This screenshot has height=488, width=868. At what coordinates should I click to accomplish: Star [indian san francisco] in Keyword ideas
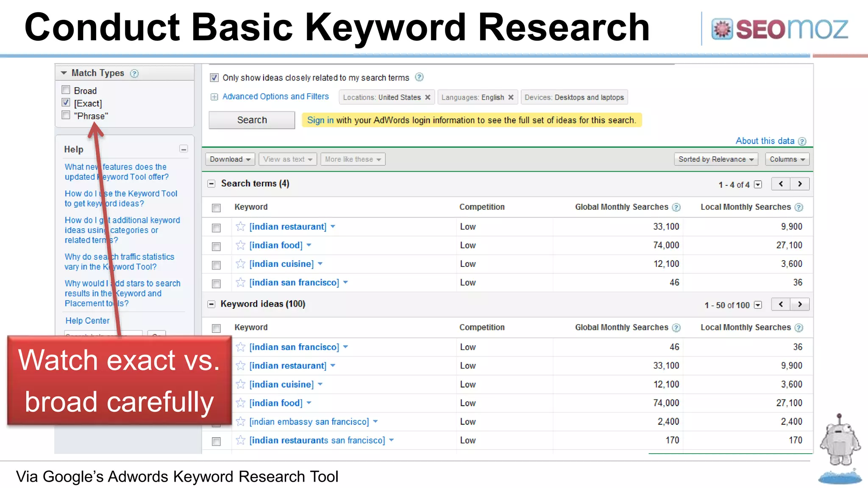click(240, 347)
